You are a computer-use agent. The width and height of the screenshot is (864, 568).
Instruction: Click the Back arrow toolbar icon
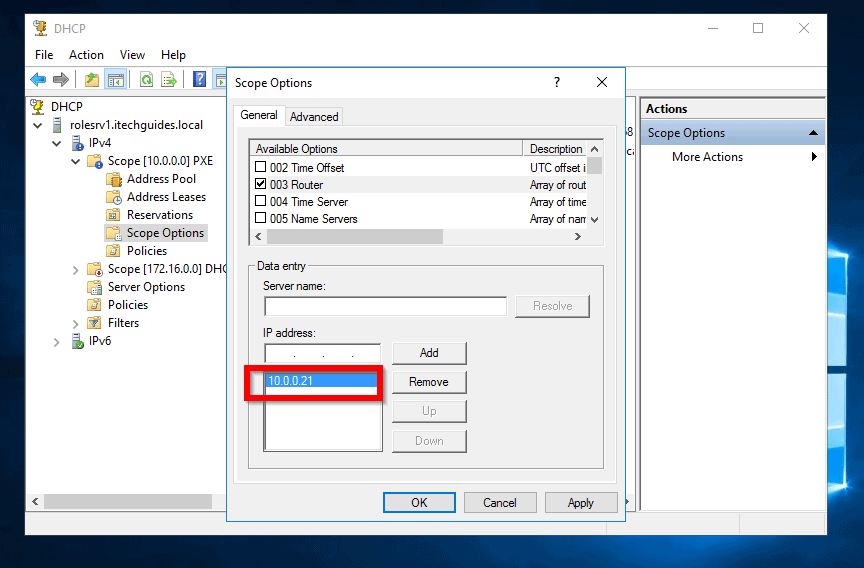[37, 79]
